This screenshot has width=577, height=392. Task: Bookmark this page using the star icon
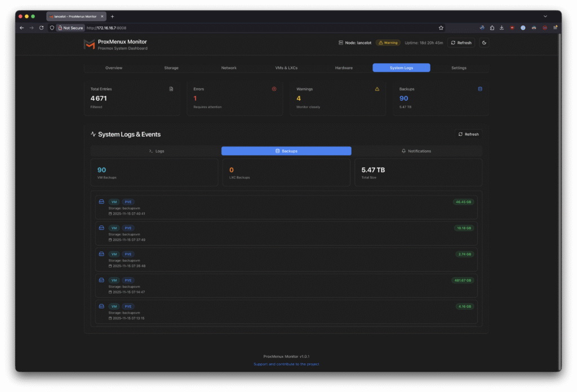[x=441, y=28]
